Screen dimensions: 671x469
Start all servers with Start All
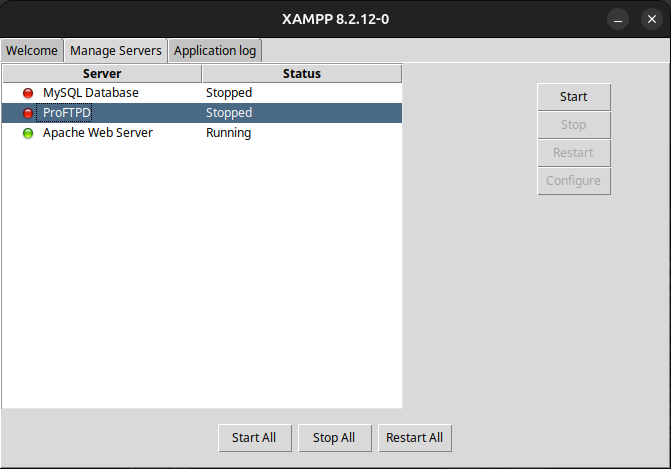(254, 438)
